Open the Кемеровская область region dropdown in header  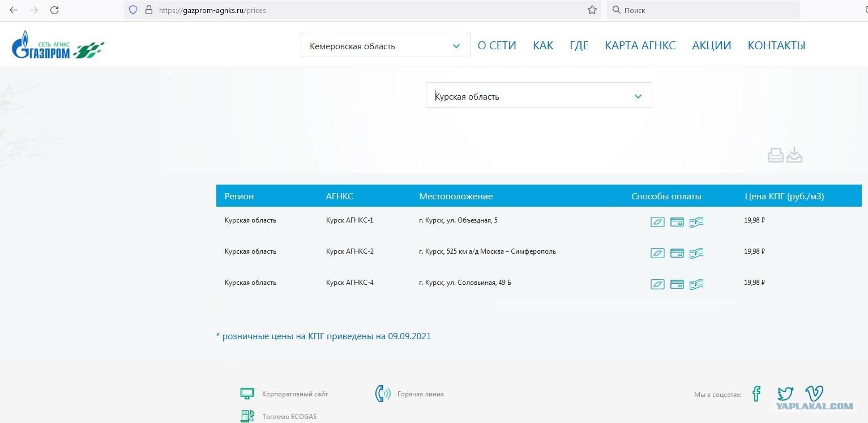[x=386, y=45]
